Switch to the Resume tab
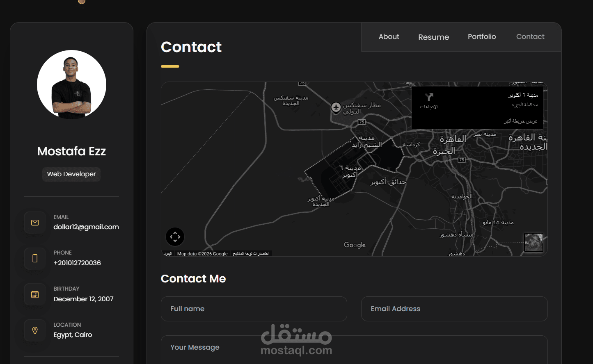The height and width of the screenshot is (364, 593). (433, 37)
